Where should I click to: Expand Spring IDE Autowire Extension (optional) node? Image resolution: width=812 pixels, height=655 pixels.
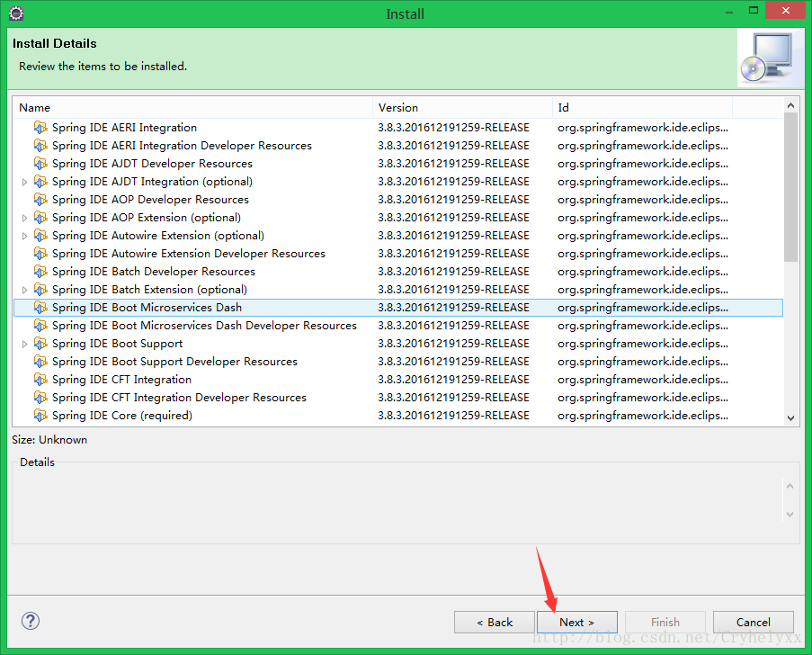(24, 236)
